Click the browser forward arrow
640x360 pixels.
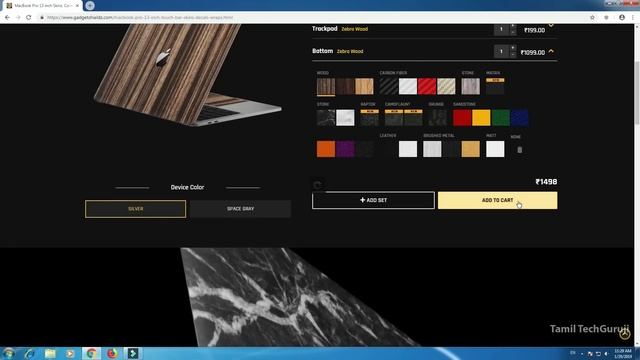click(x=18, y=18)
